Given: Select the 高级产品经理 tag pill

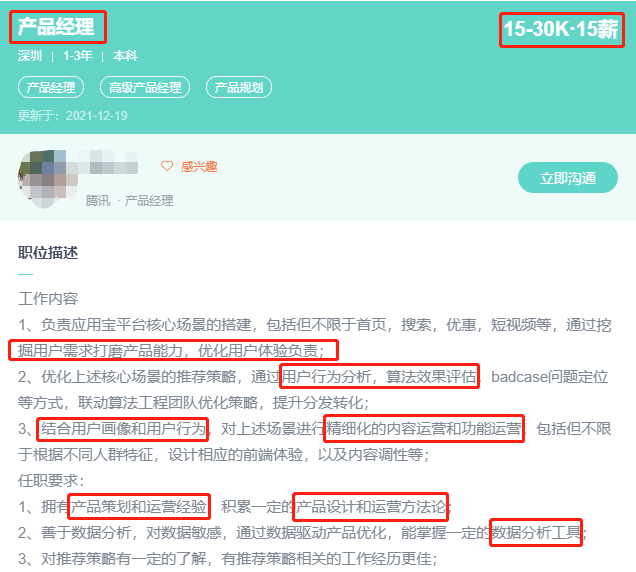Looking at the screenshot, I should tap(145, 87).
